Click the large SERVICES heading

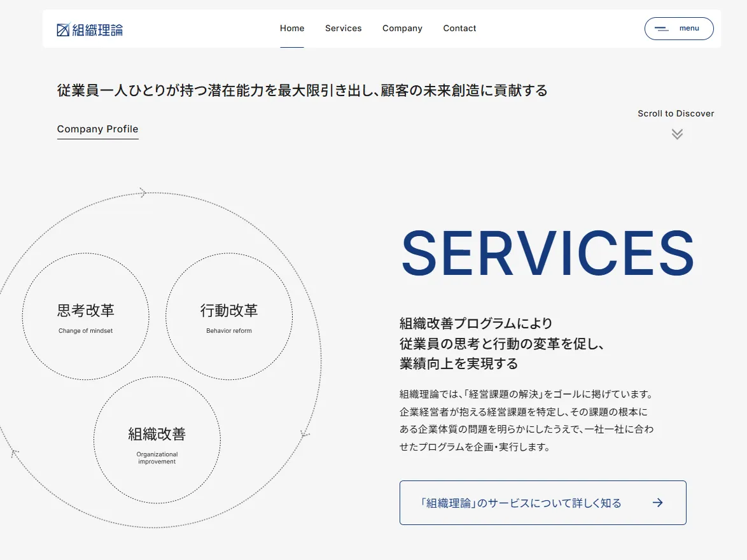547,253
